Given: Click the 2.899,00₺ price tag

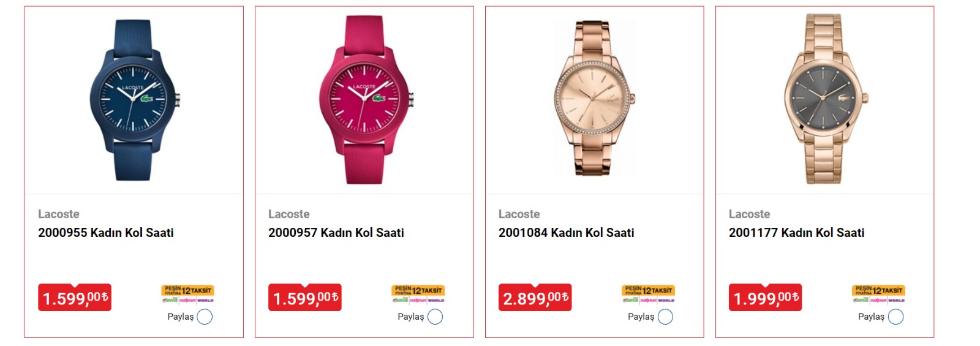Looking at the screenshot, I should (535, 298).
